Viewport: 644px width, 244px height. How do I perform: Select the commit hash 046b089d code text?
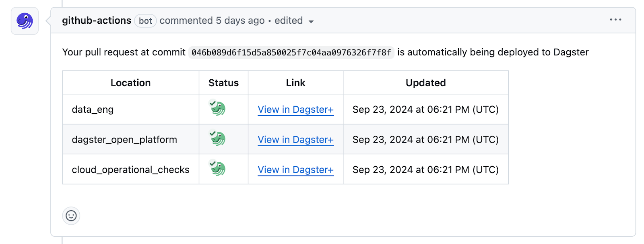coord(291,53)
